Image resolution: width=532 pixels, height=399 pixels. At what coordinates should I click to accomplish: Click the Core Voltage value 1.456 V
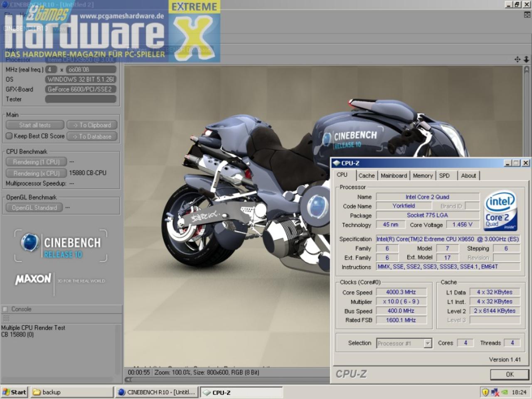[x=462, y=224]
